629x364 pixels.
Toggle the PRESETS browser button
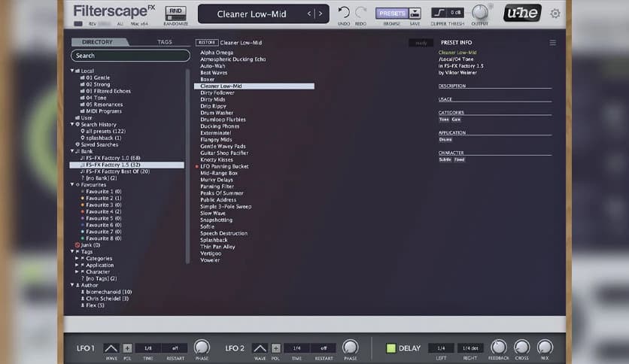coord(392,14)
